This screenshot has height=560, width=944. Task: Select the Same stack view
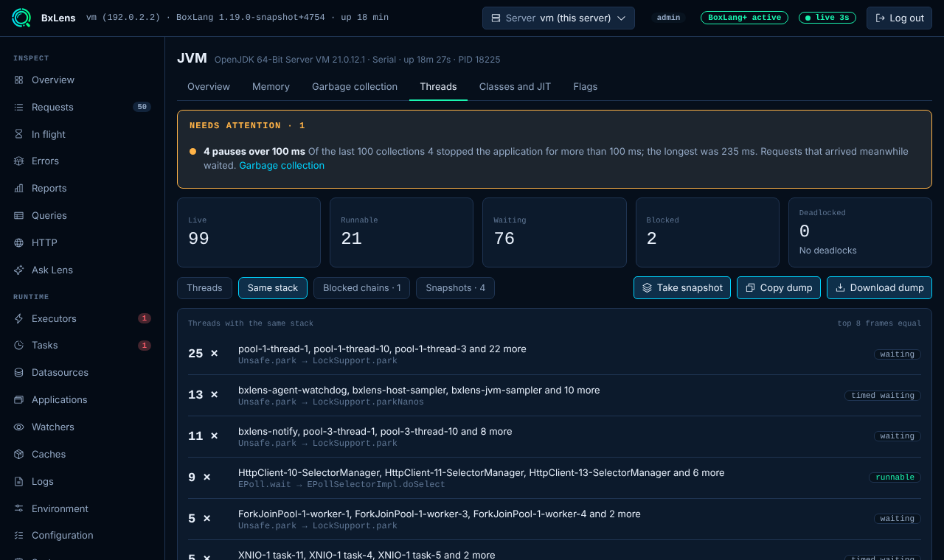(x=273, y=288)
